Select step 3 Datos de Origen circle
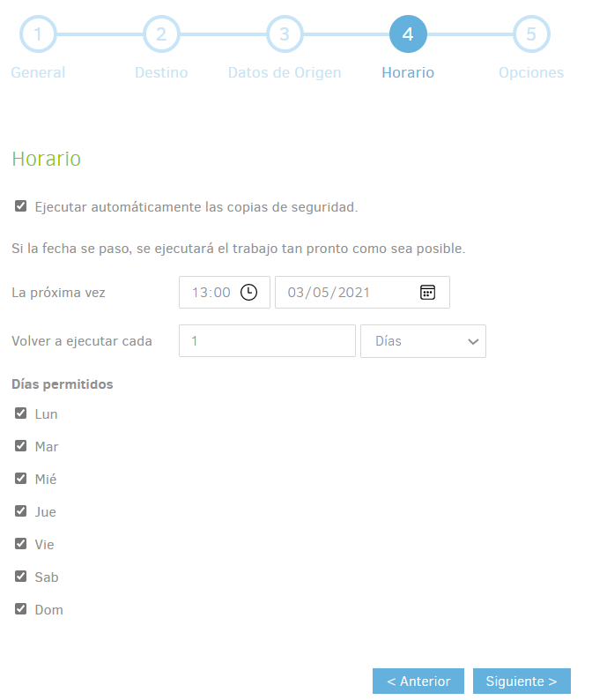Screen dimensions: 592x700 (x=285, y=34)
